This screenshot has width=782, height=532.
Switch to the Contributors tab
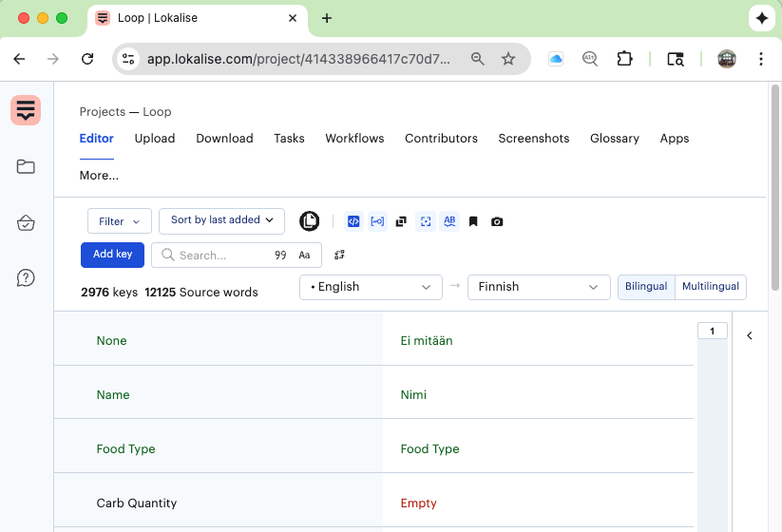pyautogui.click(x=441, y=139)
